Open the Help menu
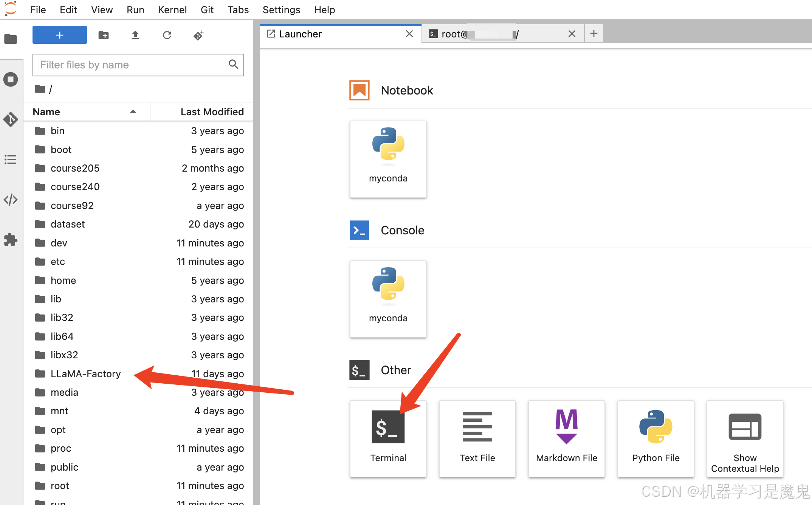This screenshot has width=812, height=505. tap(324, 10)
